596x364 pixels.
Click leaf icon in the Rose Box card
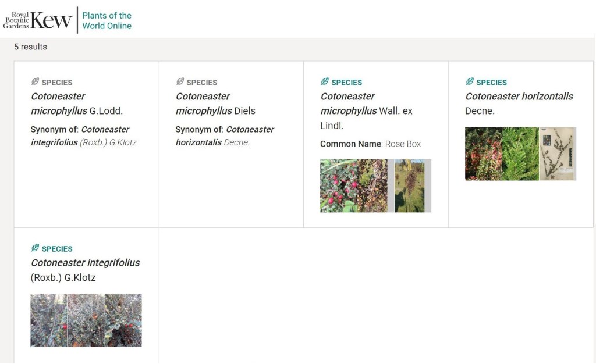tap(325, 82)
